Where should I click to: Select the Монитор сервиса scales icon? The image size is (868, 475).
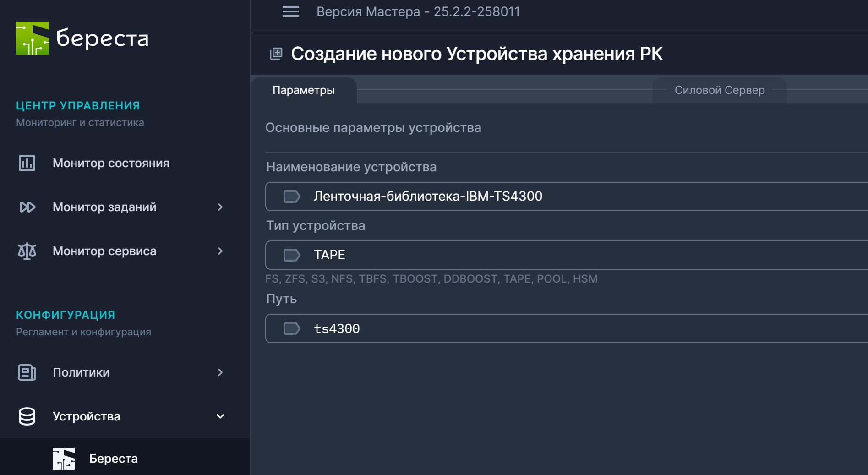coord(27,251)
